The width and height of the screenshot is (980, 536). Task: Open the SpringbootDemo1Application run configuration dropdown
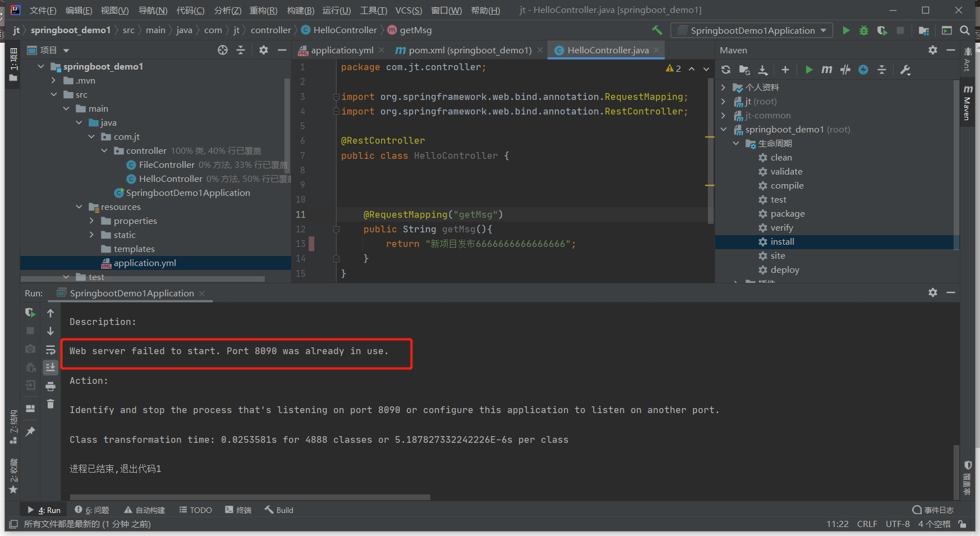click(x=752, y=30)
